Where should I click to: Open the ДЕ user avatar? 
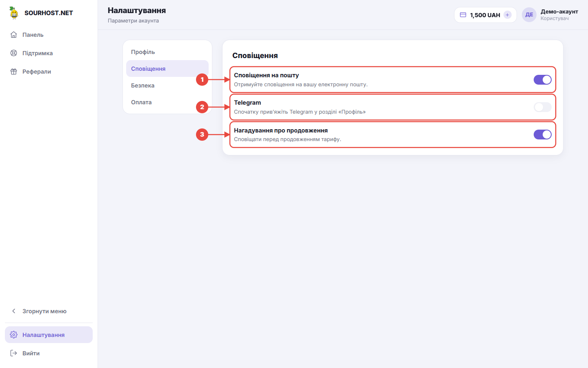click(529, 15)
